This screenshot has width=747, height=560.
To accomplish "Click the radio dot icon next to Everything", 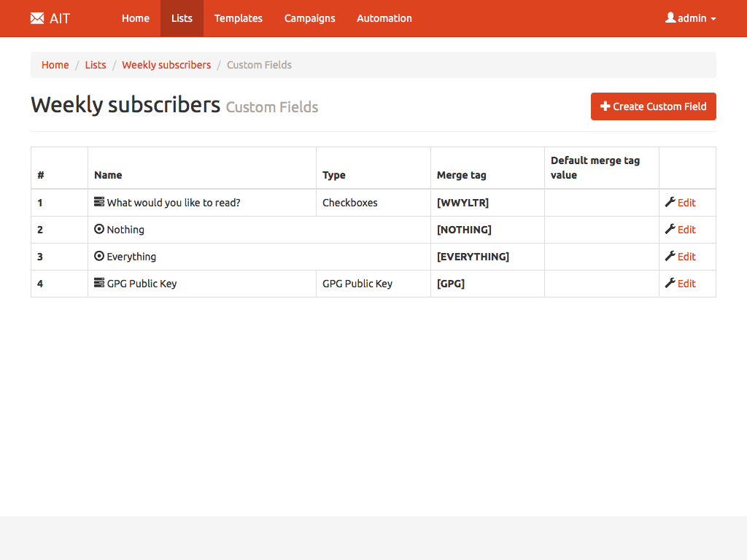I will coord(99,256).
